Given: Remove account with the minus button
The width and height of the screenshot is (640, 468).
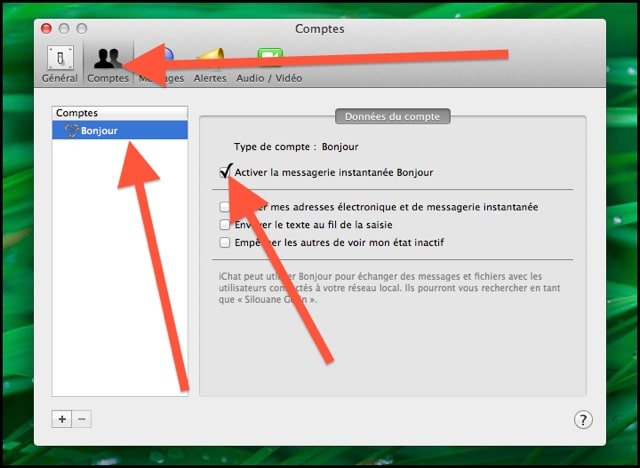Looking at the screenshot, I should (x=82, y=419).
